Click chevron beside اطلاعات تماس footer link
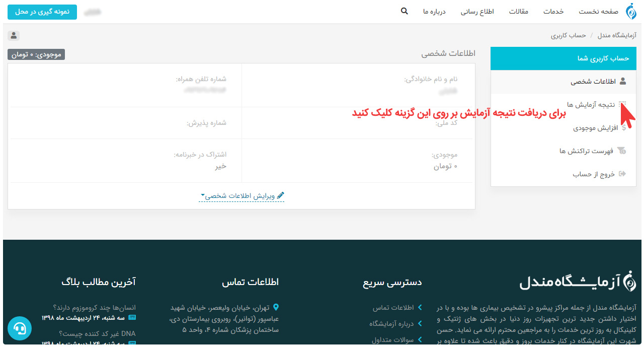The width and height of the screenshot is (644, 347). pyautogui.click(x=420, y=307)
